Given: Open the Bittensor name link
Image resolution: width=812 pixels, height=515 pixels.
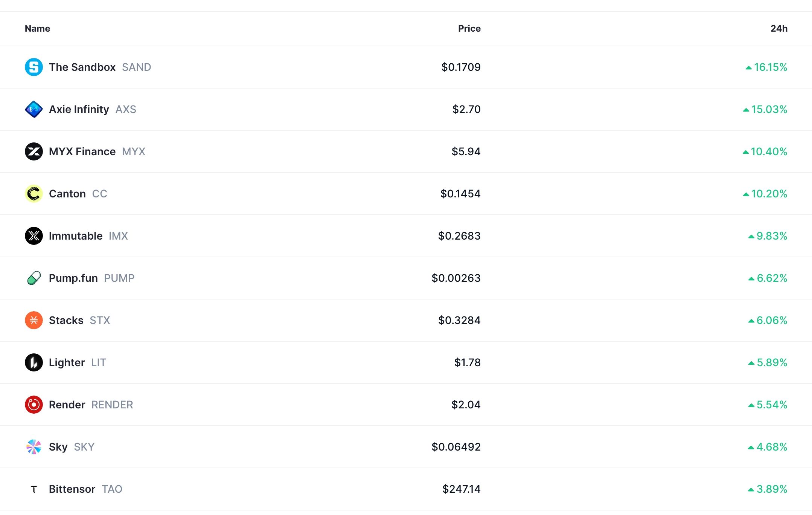Looking at the screenshot, I should (72, 489).
